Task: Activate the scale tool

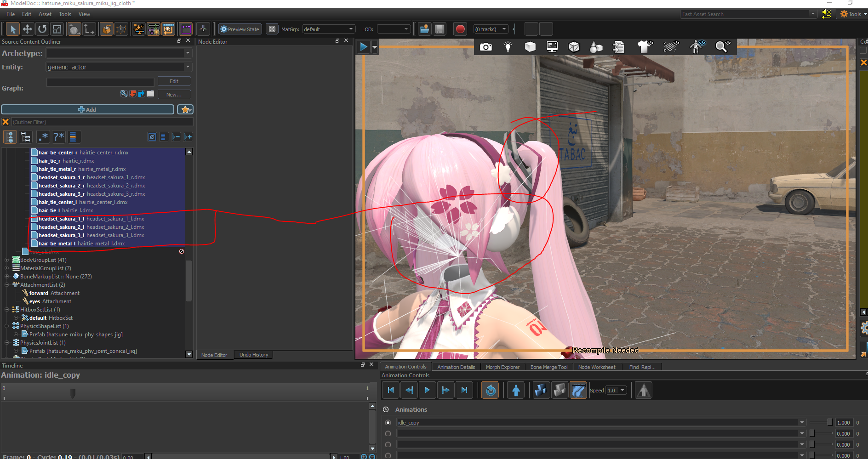Action: pos(57,29)
